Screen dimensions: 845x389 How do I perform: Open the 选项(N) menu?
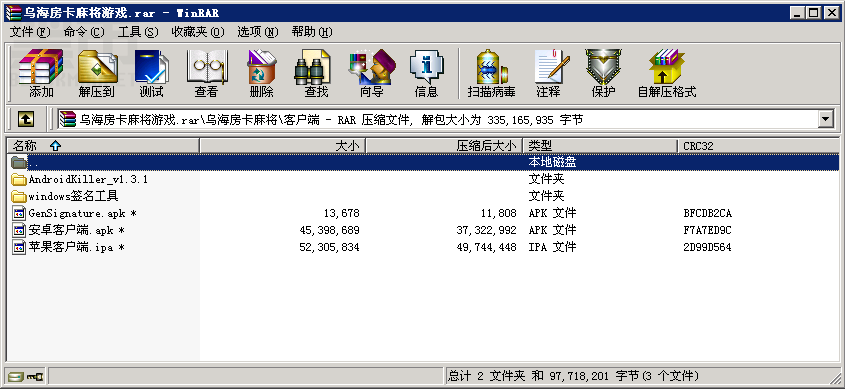(x=258, y=32)
